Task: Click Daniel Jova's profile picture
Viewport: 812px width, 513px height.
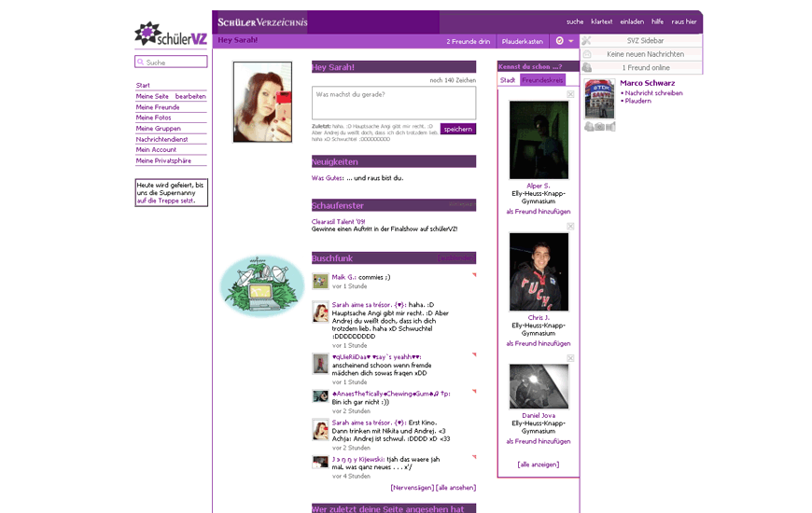Action: [x=539, y=386]
